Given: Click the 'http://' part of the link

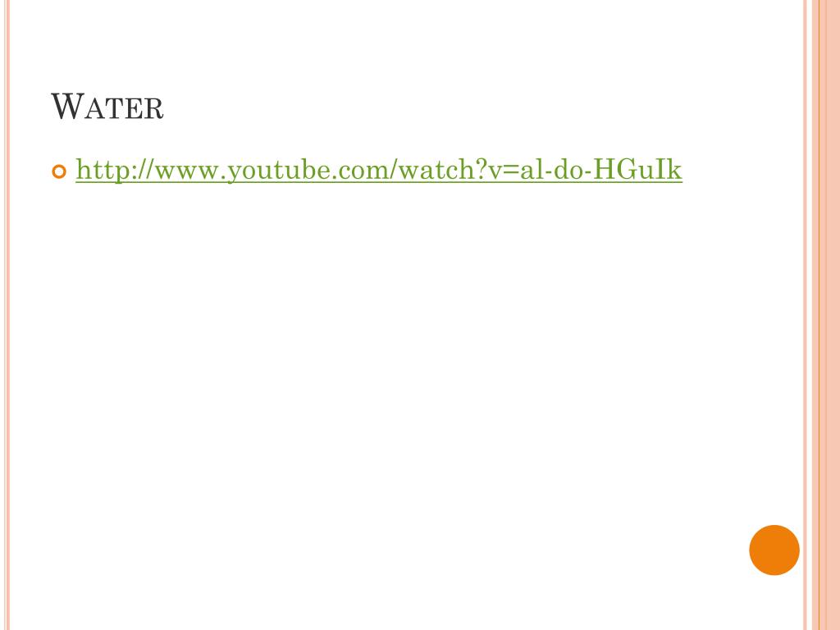Looking at the screenshot, I should (x=114, y=170).
